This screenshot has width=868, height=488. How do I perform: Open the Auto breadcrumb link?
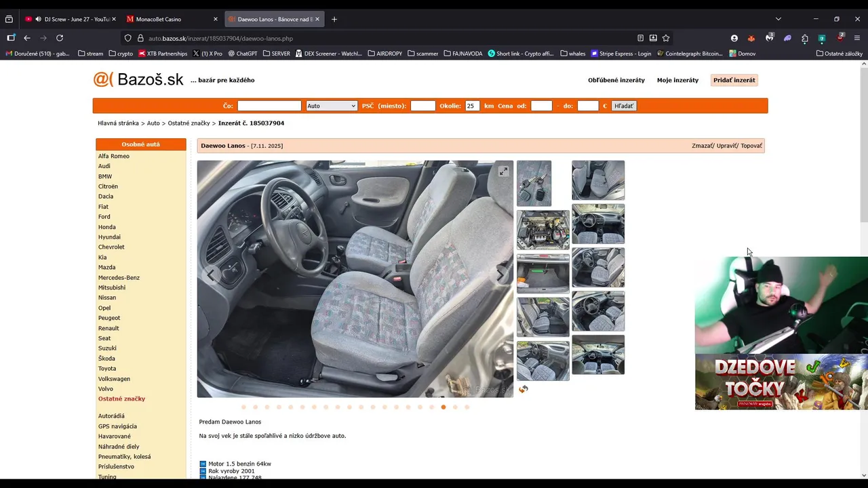point(153,123)
